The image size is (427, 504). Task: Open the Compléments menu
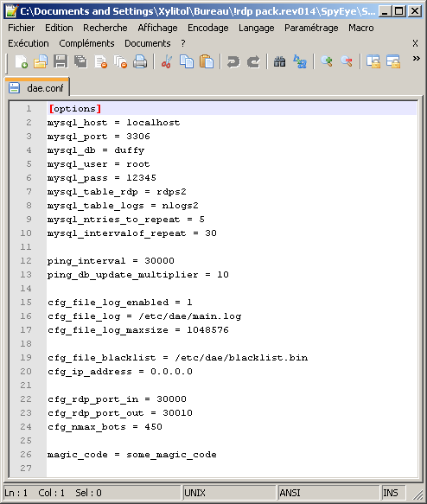[86, 43]
